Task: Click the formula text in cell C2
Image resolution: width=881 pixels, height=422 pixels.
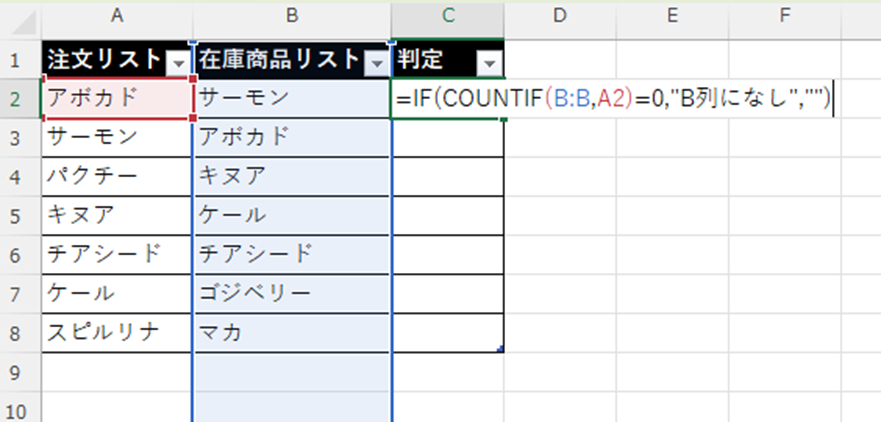Action: point(612,99)
